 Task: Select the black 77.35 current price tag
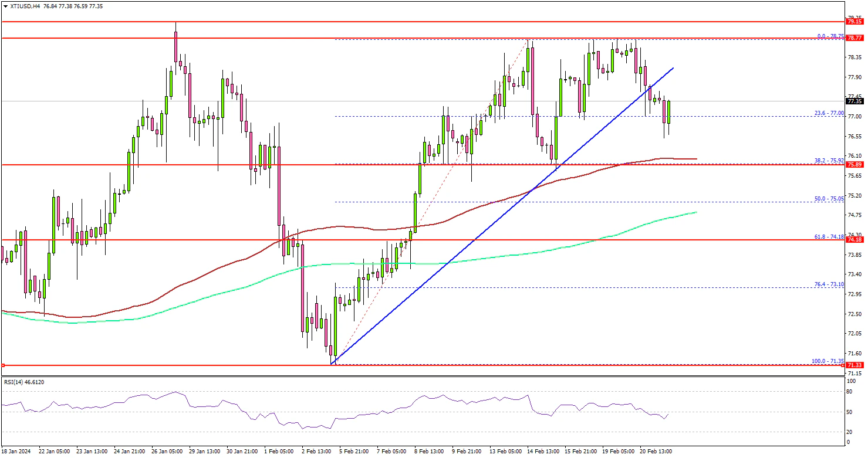(x=854, y=101)
